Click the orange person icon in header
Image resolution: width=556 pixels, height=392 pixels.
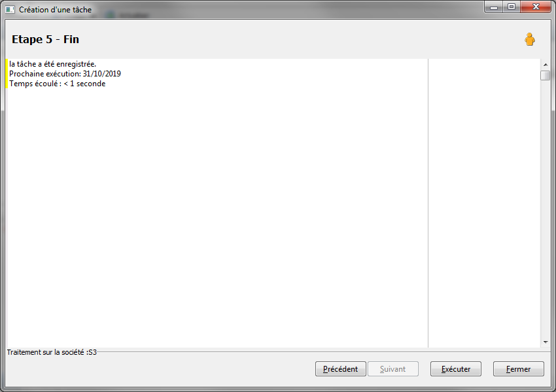[530, 39]
